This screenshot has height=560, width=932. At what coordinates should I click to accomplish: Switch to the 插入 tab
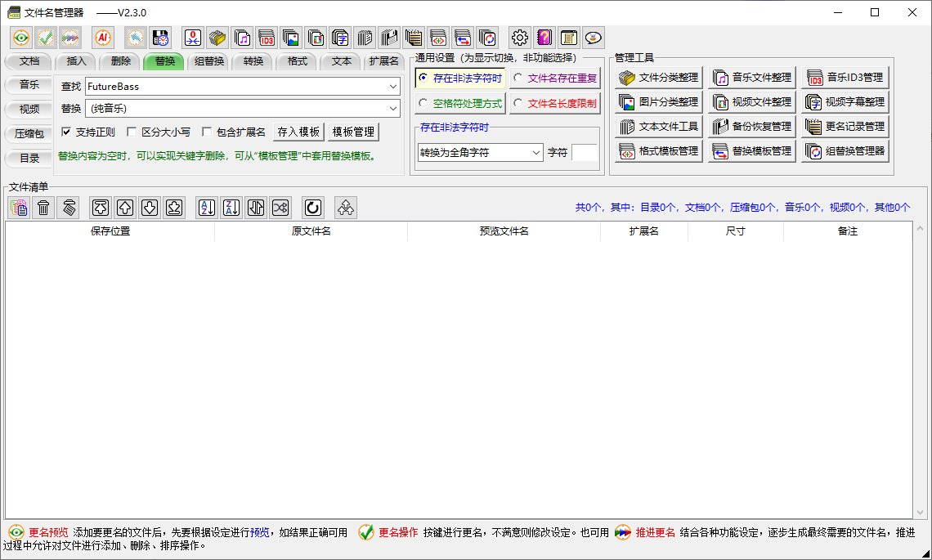point(76,61)
